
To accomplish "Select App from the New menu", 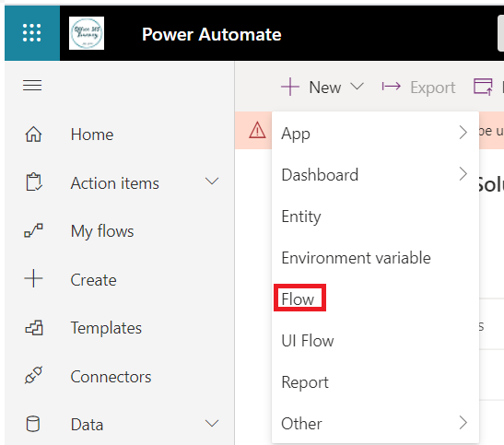I will [x=375, y=134].
